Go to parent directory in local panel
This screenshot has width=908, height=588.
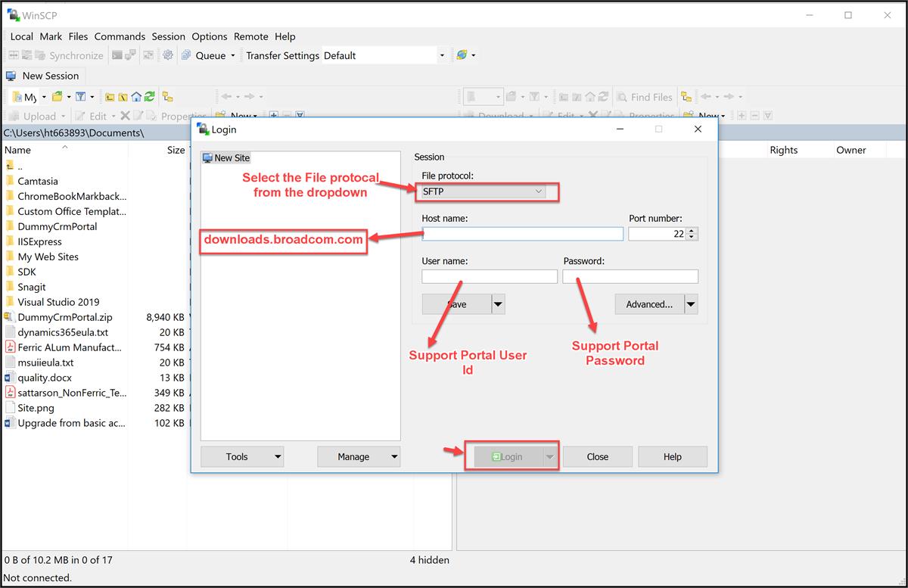(x=109, y=97)
